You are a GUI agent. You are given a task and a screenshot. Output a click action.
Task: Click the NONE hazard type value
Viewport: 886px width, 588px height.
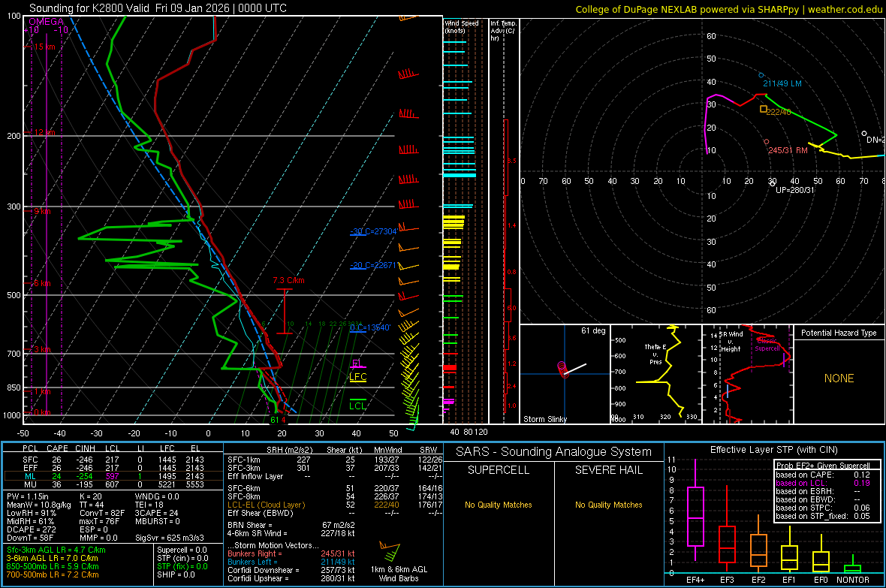point(839,378)
